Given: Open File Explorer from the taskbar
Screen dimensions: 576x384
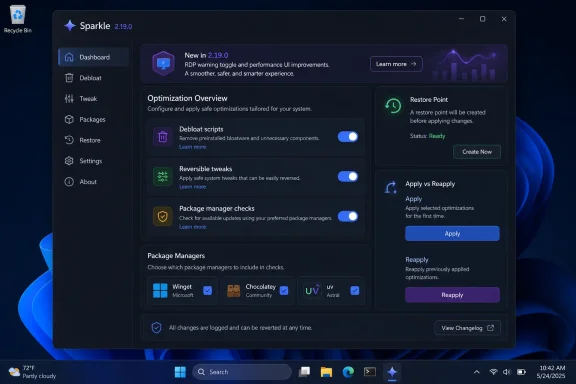Looking at the screenshot, I should coord(326,372).
